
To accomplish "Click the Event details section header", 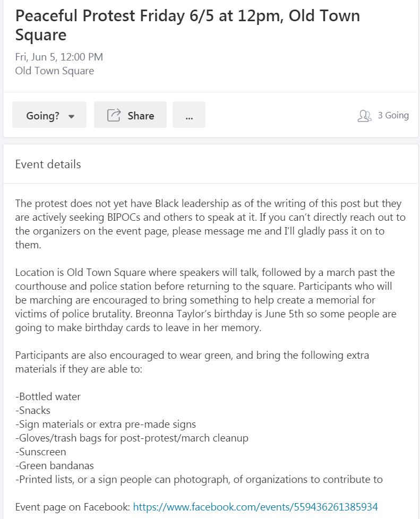I will click(48, 164).
